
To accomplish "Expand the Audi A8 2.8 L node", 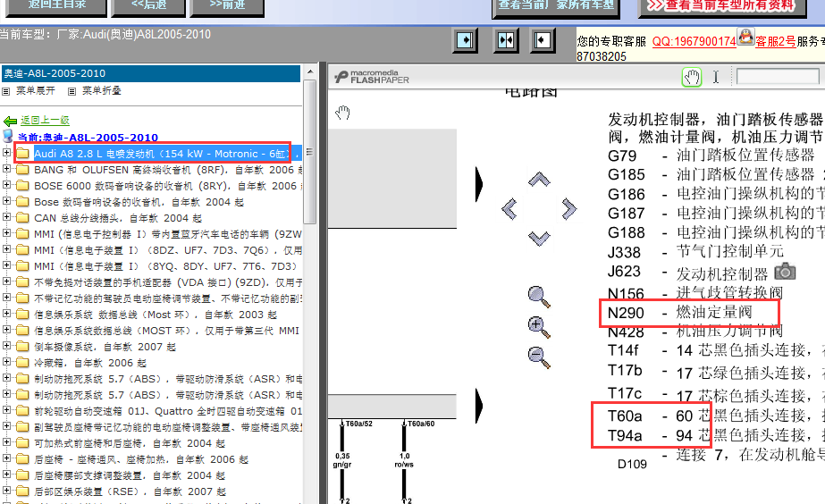I will point(7,153).
